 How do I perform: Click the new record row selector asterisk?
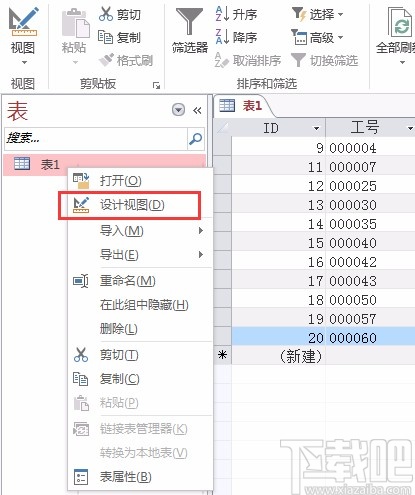click(222, 355)
